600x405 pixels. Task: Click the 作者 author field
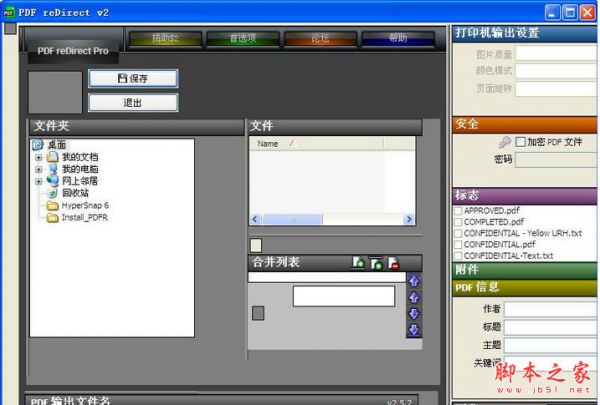coord(550,309)
